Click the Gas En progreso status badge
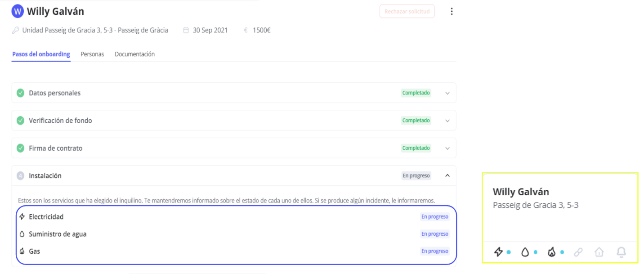 pos(434,251)
